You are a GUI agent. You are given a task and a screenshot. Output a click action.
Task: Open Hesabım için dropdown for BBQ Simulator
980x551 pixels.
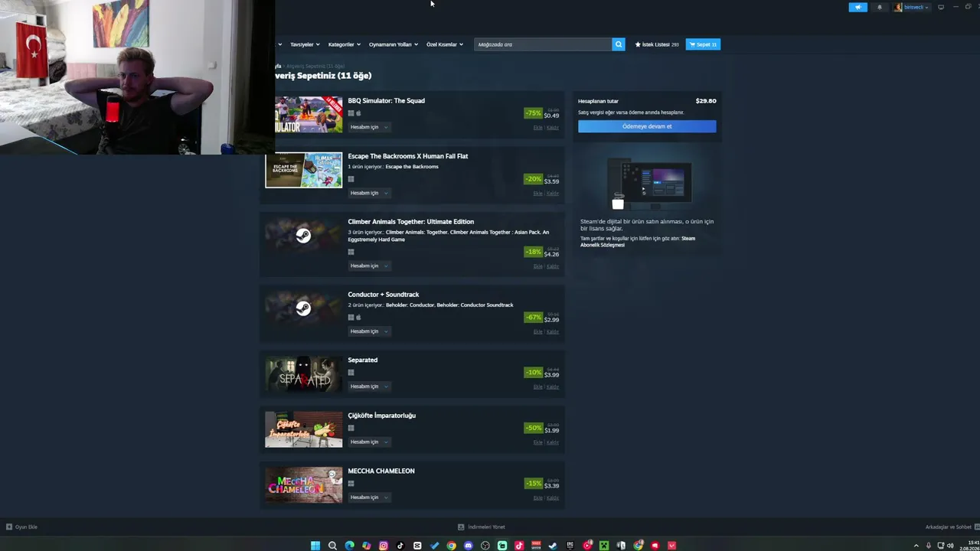click(370, 127)
